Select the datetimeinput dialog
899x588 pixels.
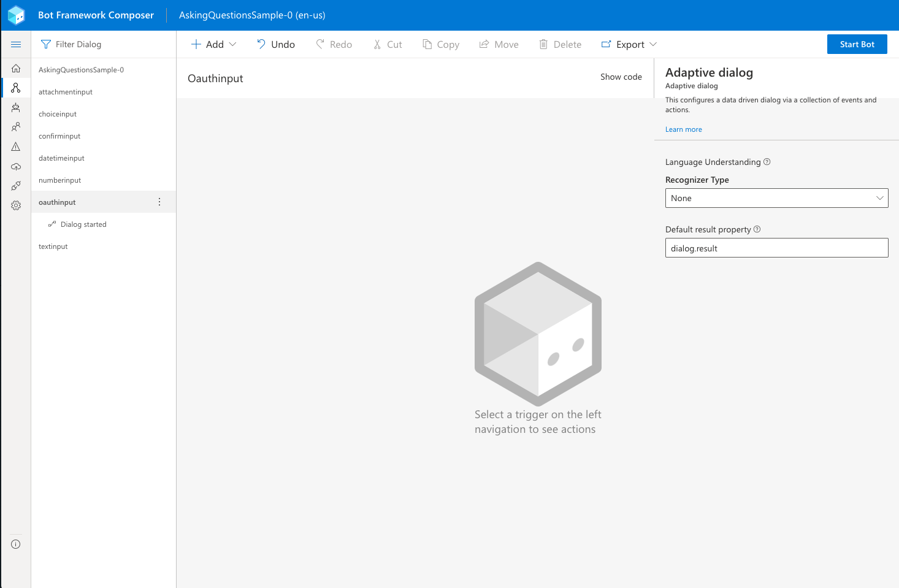[x=104, y=158]
